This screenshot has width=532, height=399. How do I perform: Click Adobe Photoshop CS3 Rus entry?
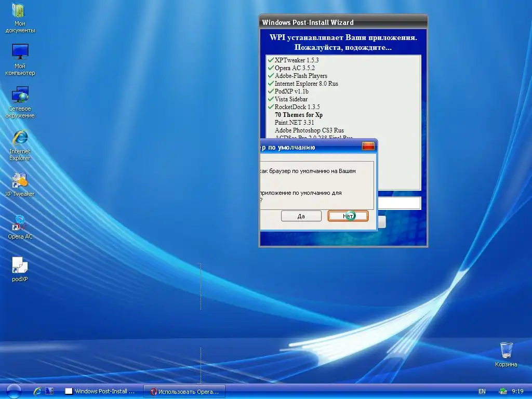pyautogui.click(x=309, y=130)
